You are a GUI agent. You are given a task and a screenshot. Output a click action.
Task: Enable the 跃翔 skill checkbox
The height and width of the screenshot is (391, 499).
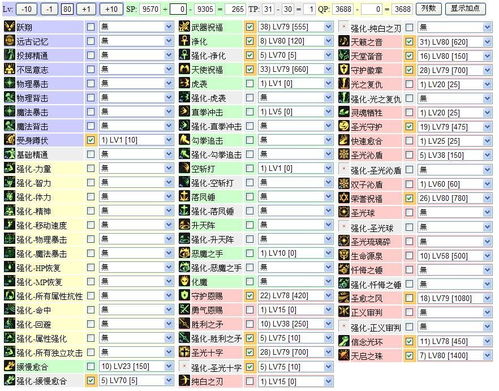pyautogui.click(x=90, y=27)
